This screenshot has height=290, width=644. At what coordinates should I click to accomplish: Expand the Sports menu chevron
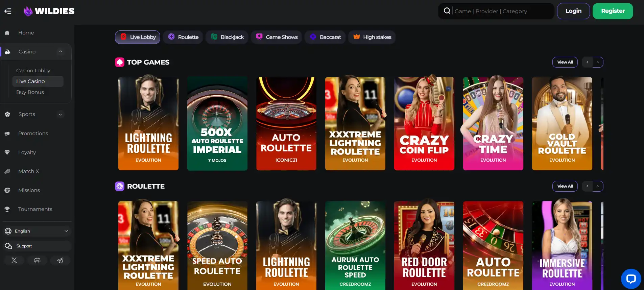pos(61,114)
